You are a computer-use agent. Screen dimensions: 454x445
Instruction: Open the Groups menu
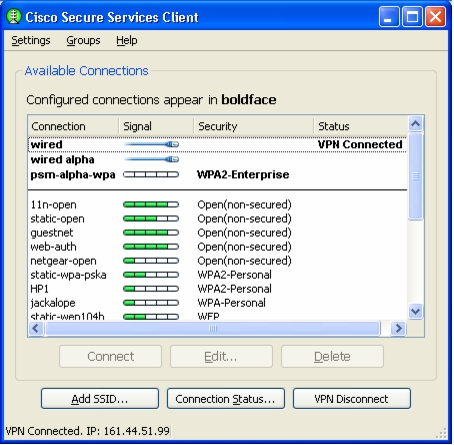(x=83, y=40)
